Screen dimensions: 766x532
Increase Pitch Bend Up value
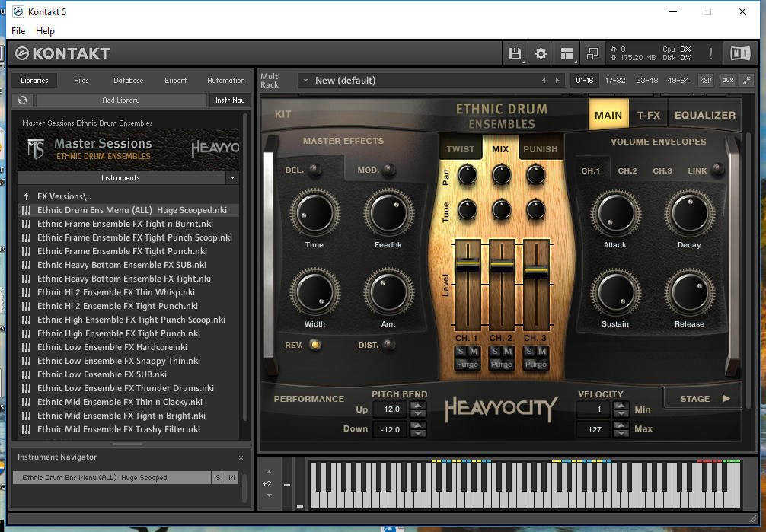(x=418, y=405)
